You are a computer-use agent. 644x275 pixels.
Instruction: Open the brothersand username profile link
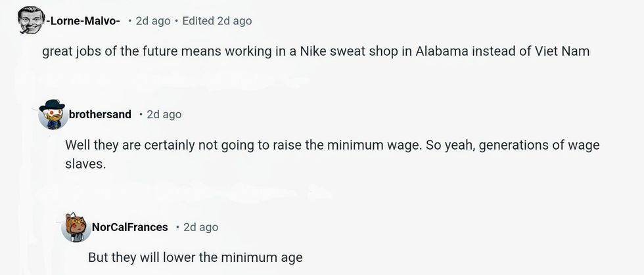point(100,115)
